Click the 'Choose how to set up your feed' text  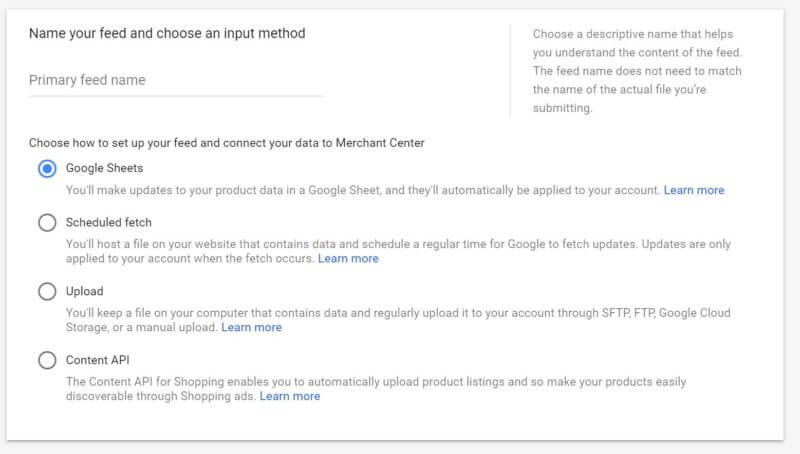click(x=227, y=143)
